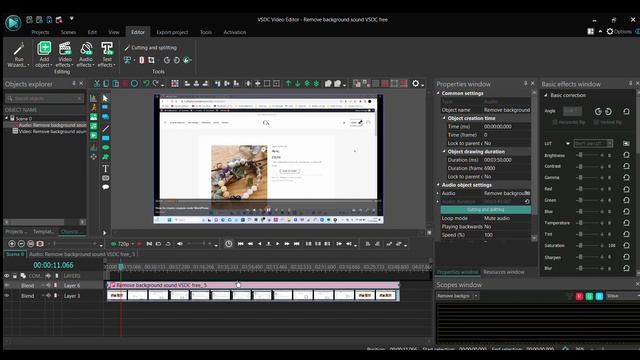
Task: Click the undo arrow in the editor toolbar
Action: click(x=146, y=84)
